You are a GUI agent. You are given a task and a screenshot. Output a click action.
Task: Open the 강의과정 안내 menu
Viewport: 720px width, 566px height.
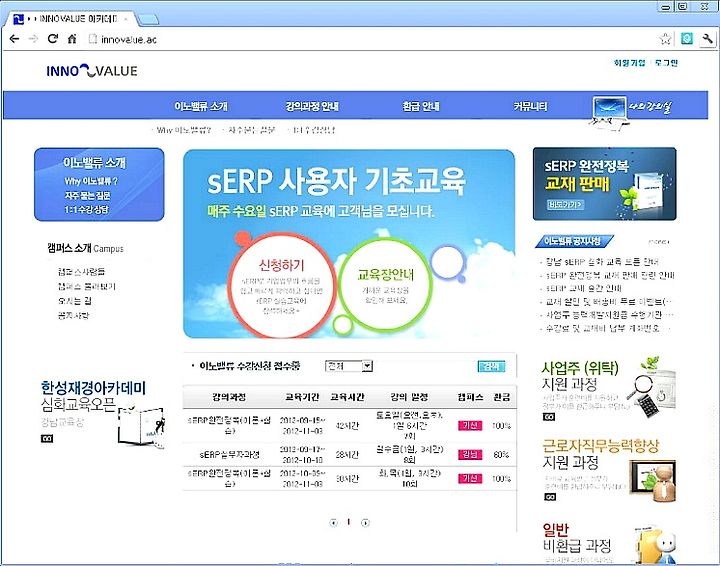click(x=312, y=106)
